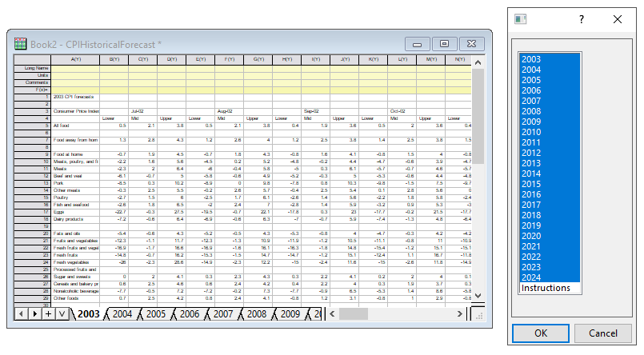Click the vertical scrollbar down arrow
The image size is (644, 355).
[478, 296]
